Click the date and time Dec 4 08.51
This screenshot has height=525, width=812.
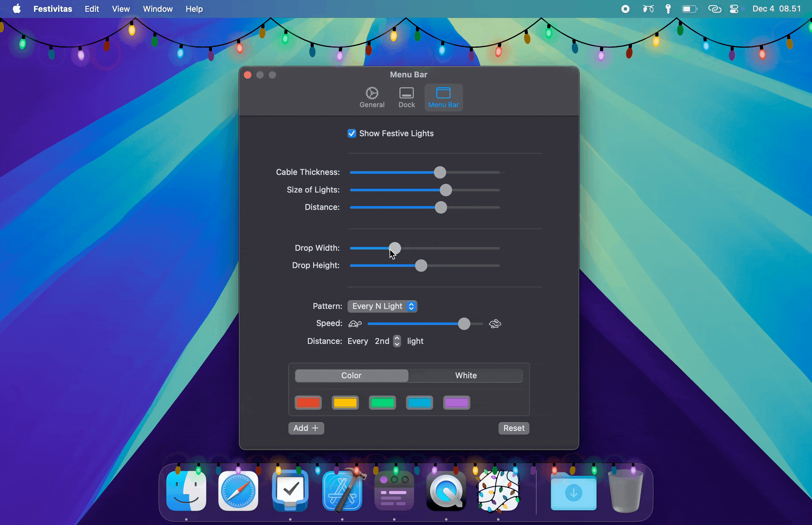[x=776, y=9]
